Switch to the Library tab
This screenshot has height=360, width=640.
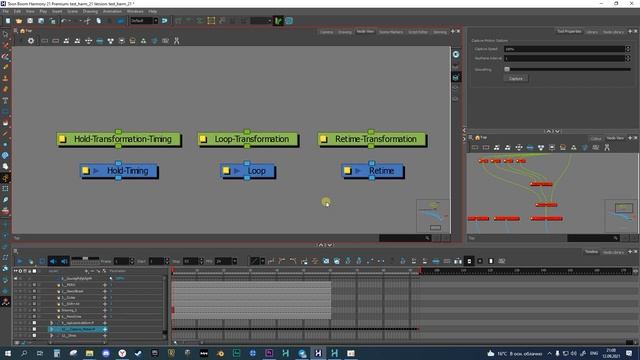(x=592, y=32)
